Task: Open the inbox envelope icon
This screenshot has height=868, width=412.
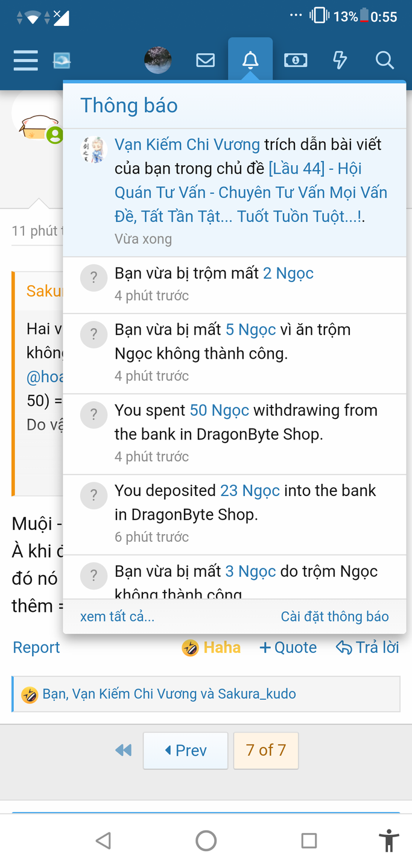Action: tap(206, 60)
